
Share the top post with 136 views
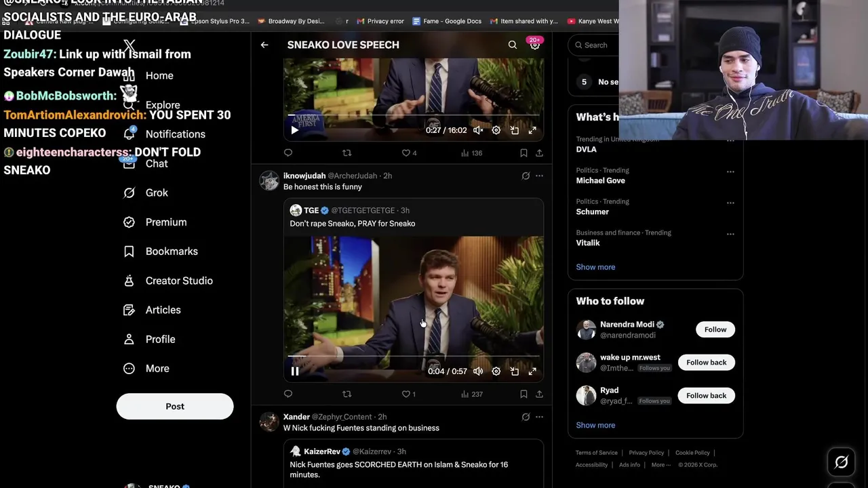tap(539, 153)
